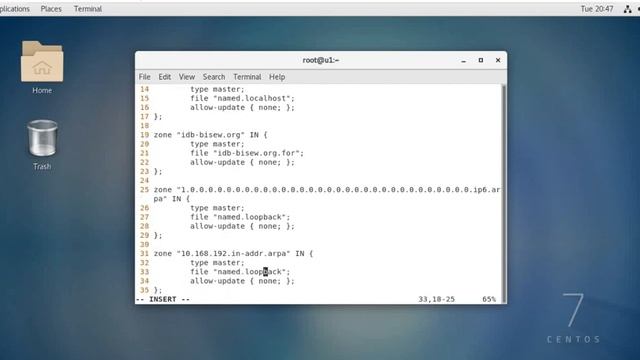This screenshot has height=360, width=640.
Task: Click the root@u1:~ title bar
Action: (321, 60)
